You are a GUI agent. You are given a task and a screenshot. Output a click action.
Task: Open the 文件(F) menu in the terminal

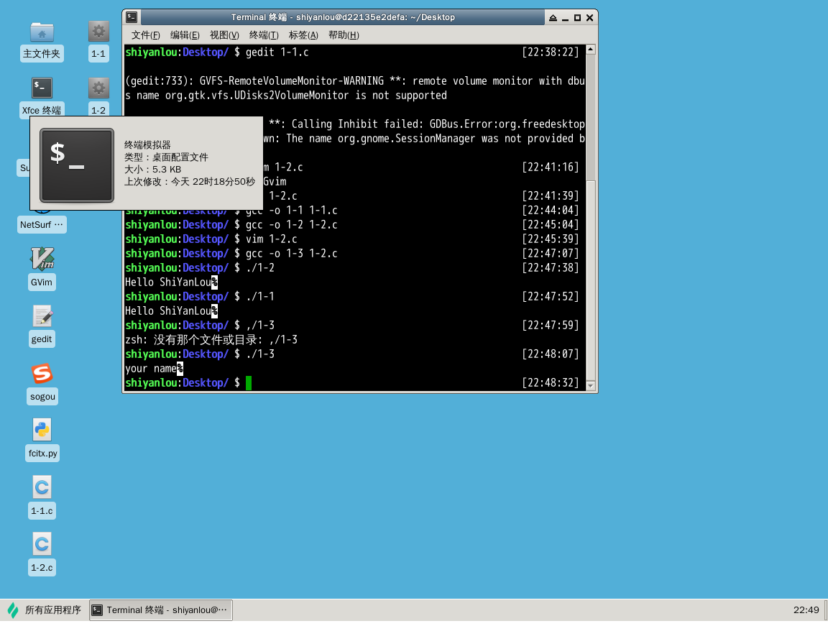[145, 35]
